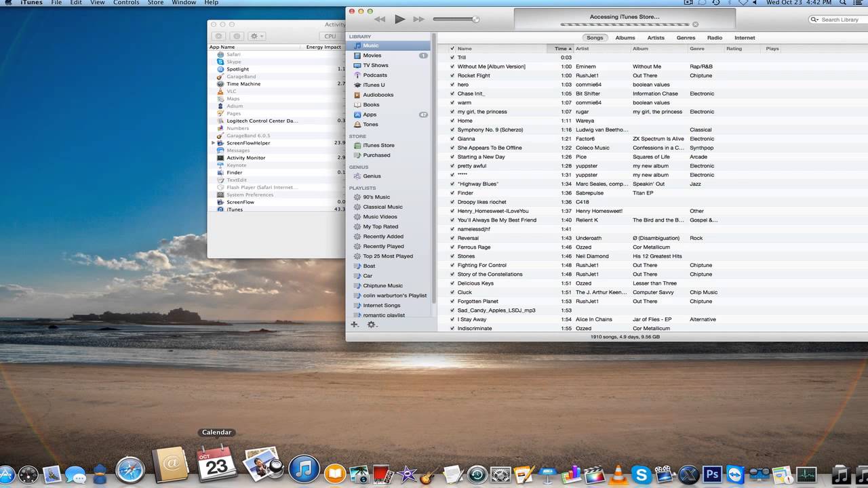Select Time Machine row in Activity Monitor
Image resolution: width=868 pixels, height=488 pixels.
pos(277,84)
